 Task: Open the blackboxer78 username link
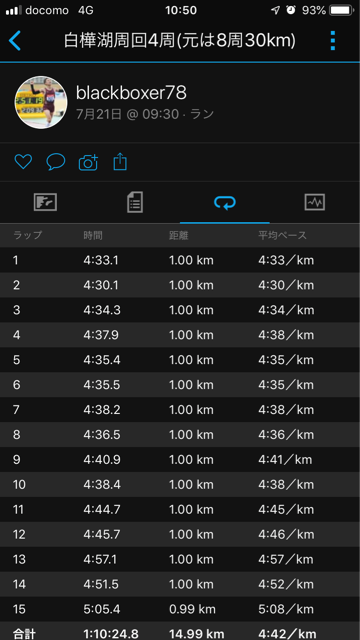pos(131,93)
